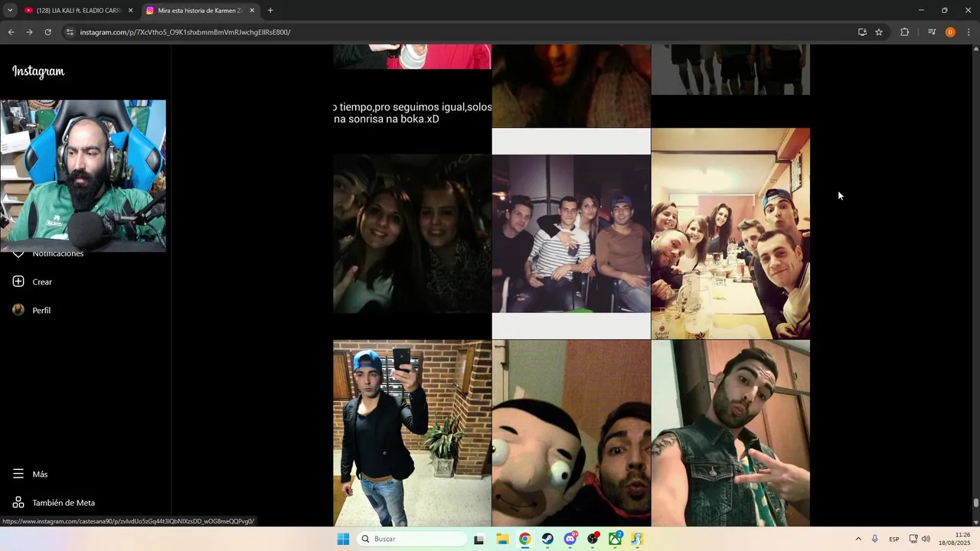Click the Perfil avatar icon
The image size is (980, 551).
point(18,310)
